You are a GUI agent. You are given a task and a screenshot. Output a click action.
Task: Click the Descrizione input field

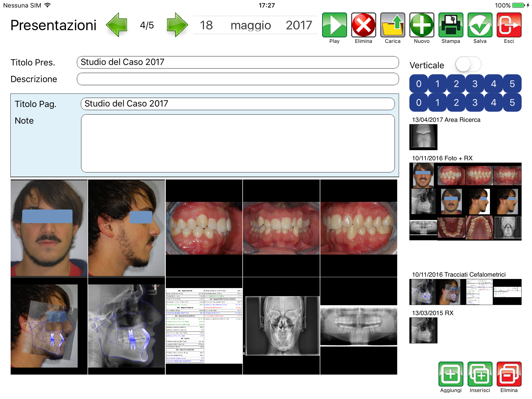[x=238, y=79]
